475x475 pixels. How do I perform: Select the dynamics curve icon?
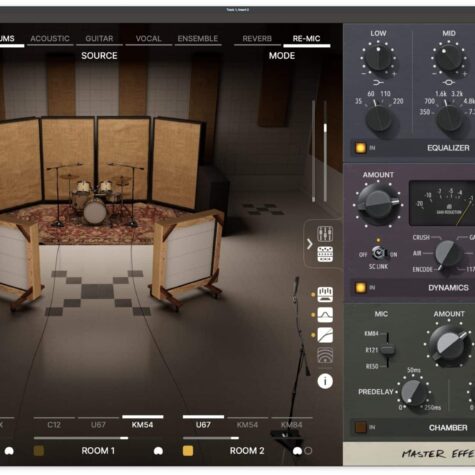(325, 335)
